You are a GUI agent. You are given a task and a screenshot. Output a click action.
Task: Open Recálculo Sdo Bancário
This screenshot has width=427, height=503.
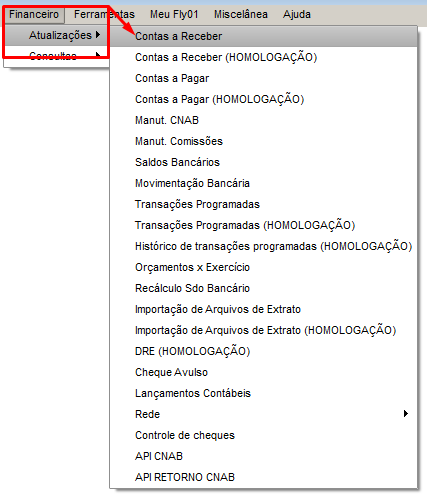click(263, 288)
